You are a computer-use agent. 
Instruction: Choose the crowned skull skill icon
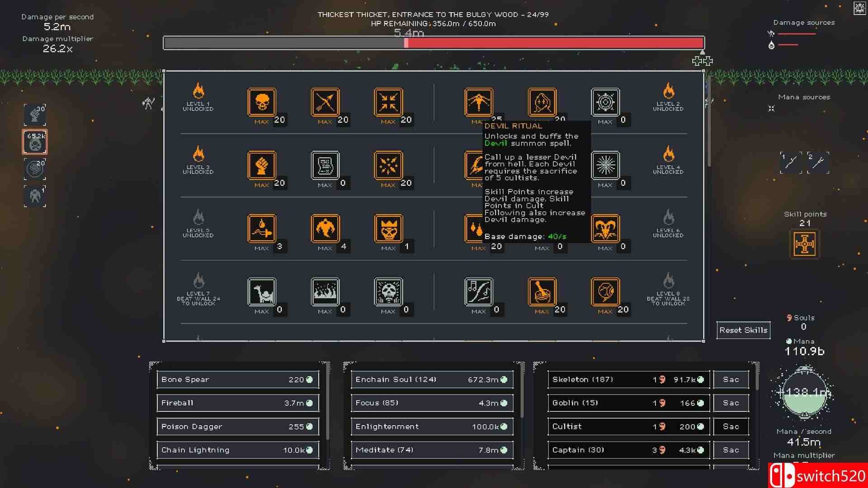pos(388,229)
